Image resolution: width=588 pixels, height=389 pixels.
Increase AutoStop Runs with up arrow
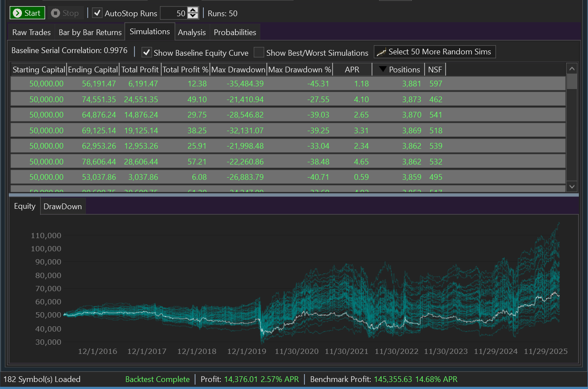click(x=193, y=11)
